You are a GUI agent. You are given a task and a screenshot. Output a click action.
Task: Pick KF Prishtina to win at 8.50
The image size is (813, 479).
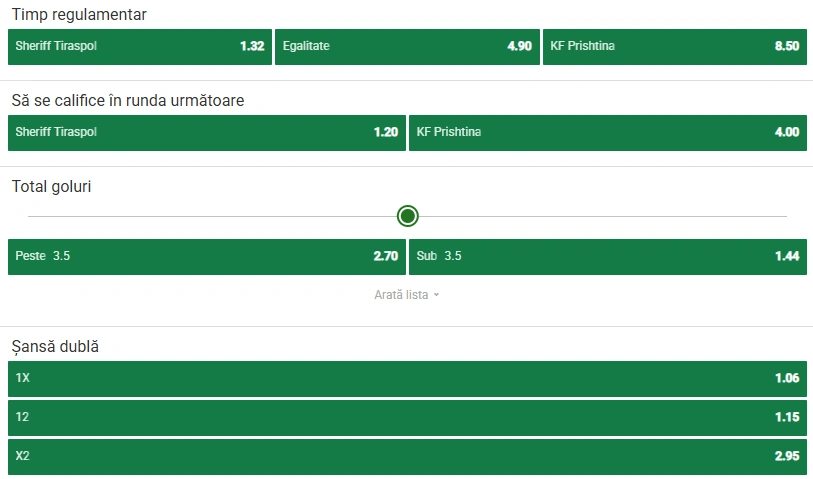point(675,47)
